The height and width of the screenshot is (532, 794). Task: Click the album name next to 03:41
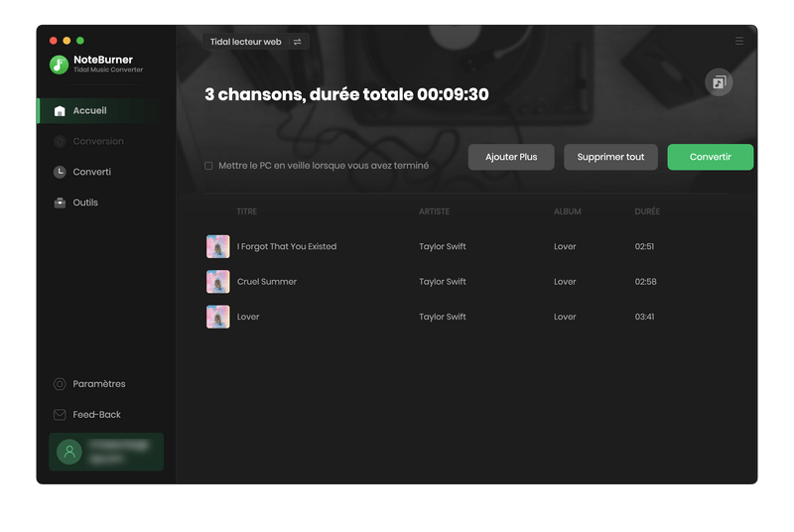click(565, 317)
